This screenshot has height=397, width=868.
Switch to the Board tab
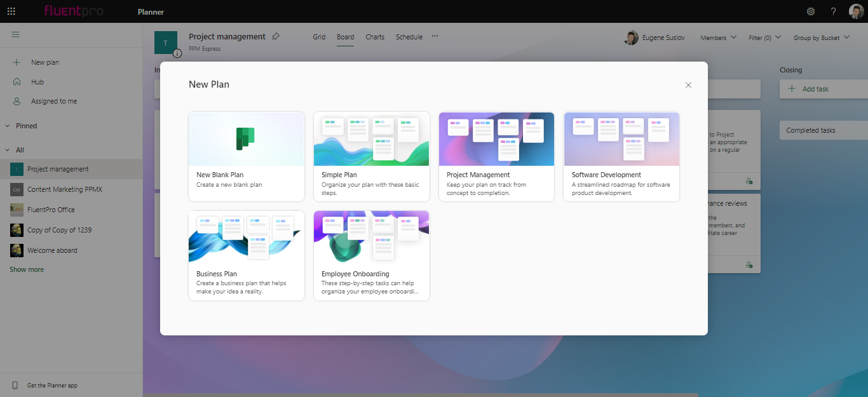(x=346, y=37)
